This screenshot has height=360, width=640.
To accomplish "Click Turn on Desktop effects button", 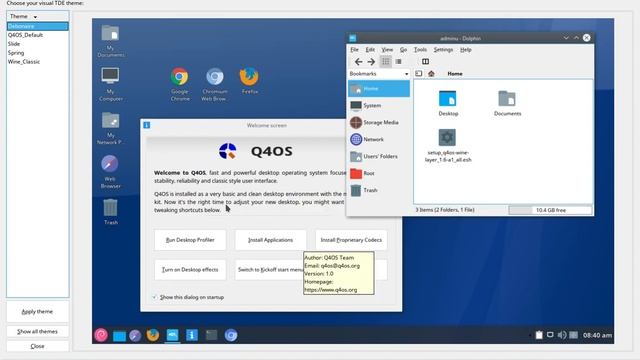I will click(190, 270).
